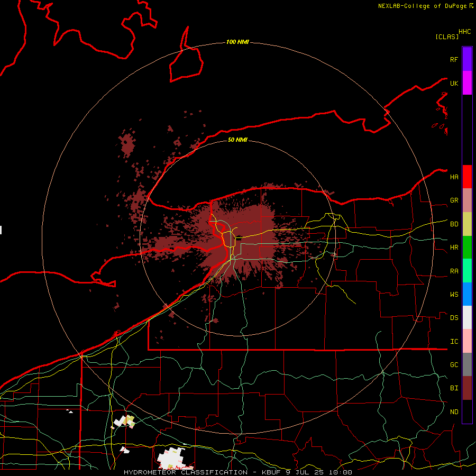Click the HHC product label
Viewport: 476px width, 476px height.
coord(464,32)
